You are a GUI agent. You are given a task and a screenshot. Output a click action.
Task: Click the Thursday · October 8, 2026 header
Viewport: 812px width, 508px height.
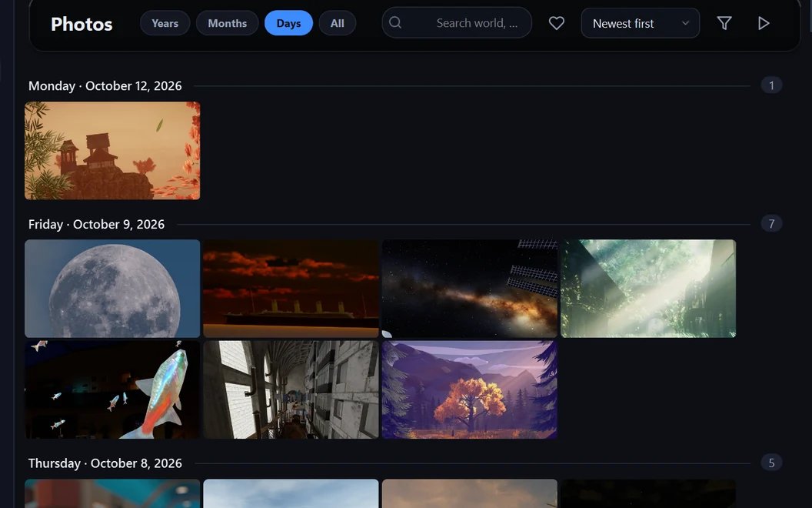(105, 463)
